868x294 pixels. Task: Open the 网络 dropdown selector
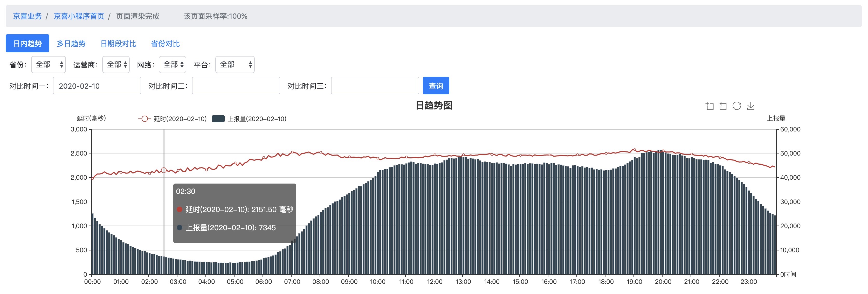click(172, 64)
